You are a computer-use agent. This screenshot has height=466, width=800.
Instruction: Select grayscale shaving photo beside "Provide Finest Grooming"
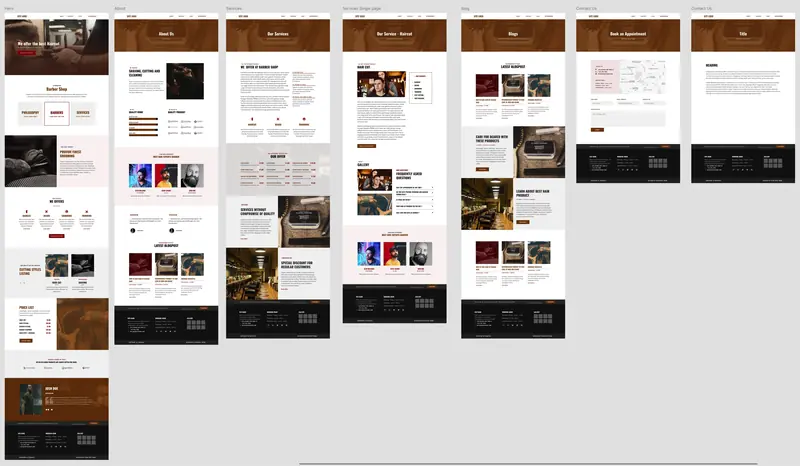click(x=31, y=161)
